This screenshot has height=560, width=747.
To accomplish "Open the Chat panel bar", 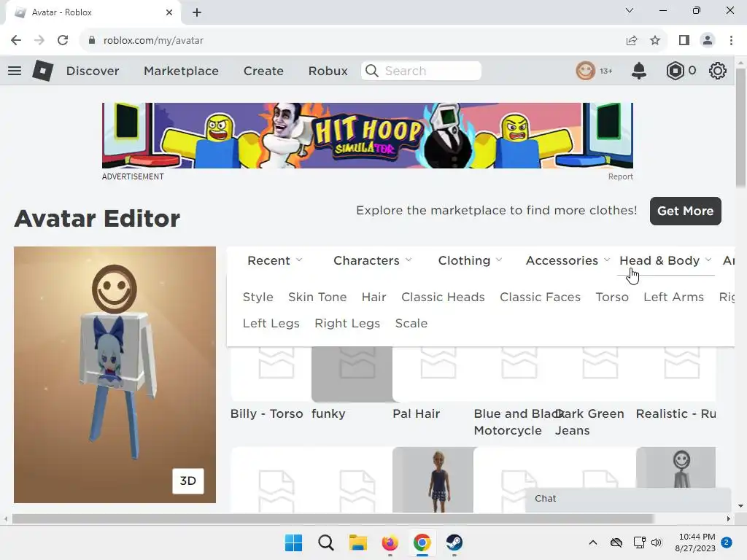I will tap(628, 499).
